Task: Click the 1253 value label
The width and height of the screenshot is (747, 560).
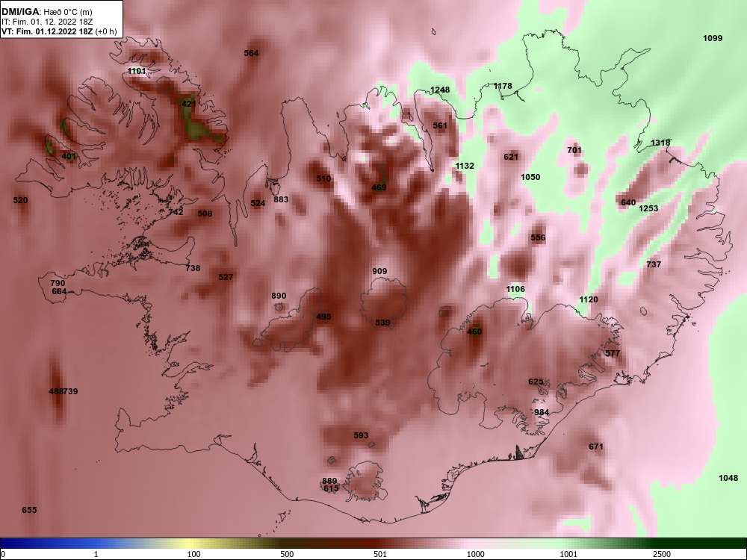Action: (x=648, y=208)
